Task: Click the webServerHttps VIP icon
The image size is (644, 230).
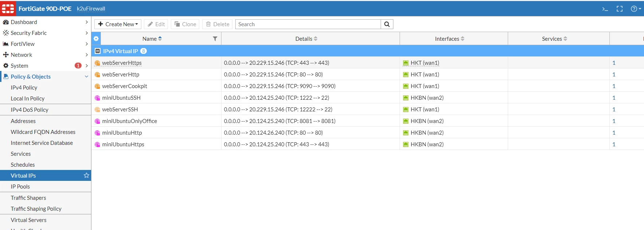Action: pyautogui.click(x=97, y=63)
